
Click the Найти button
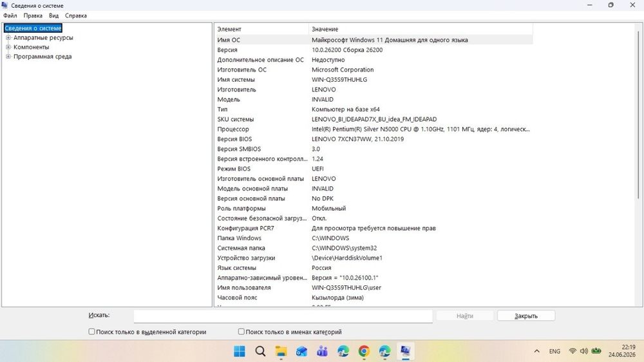tap(465, 316)
